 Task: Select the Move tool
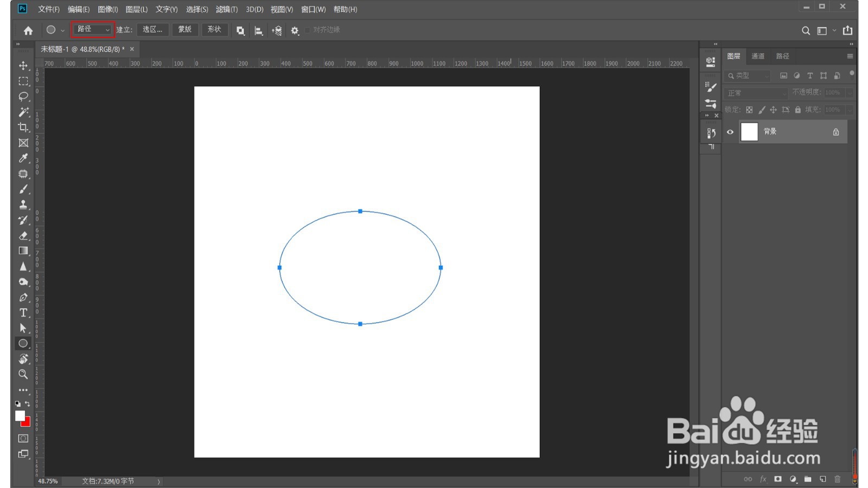coord(23,66)
